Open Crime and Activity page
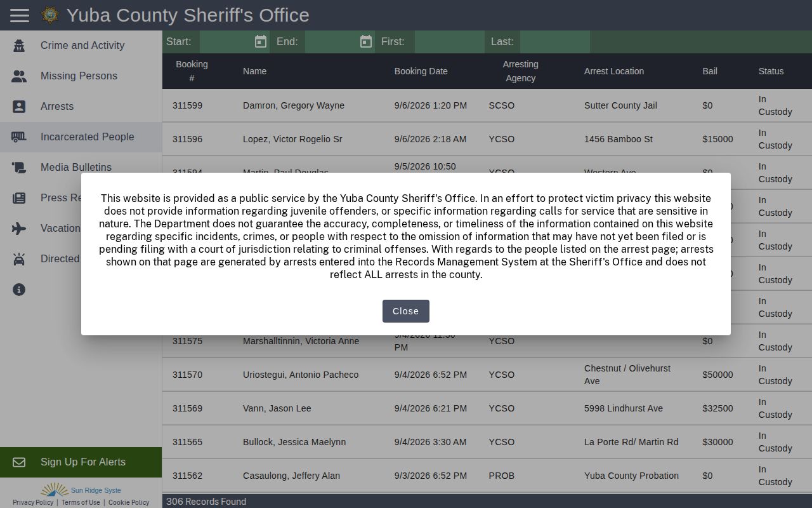The width and height of the screenshot is (812, 508). pos(82,46)
